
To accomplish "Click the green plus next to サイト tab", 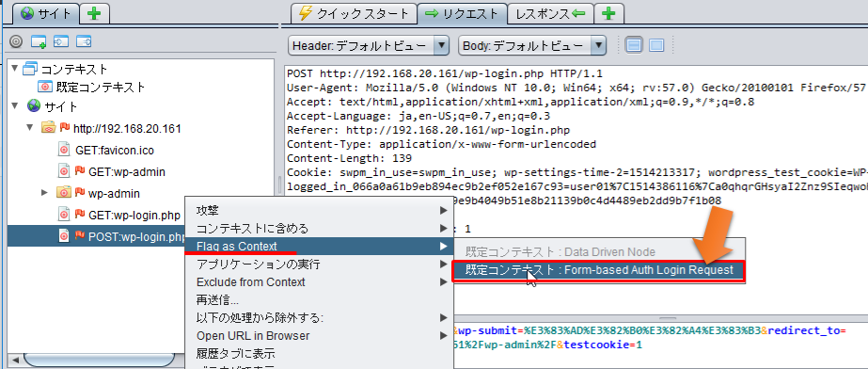I will click(x=94, y=13).
